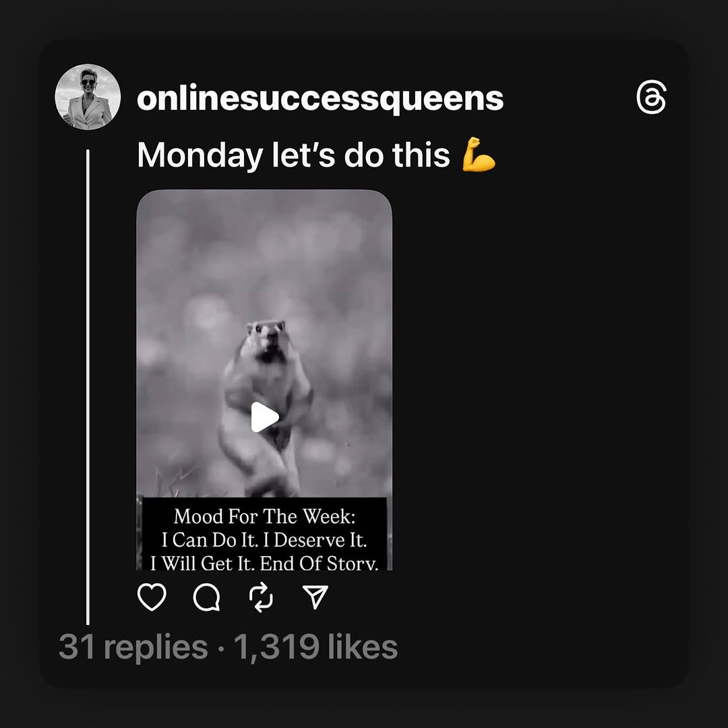
Task: Show the 1,319 likes list
Action: [315, 647]
